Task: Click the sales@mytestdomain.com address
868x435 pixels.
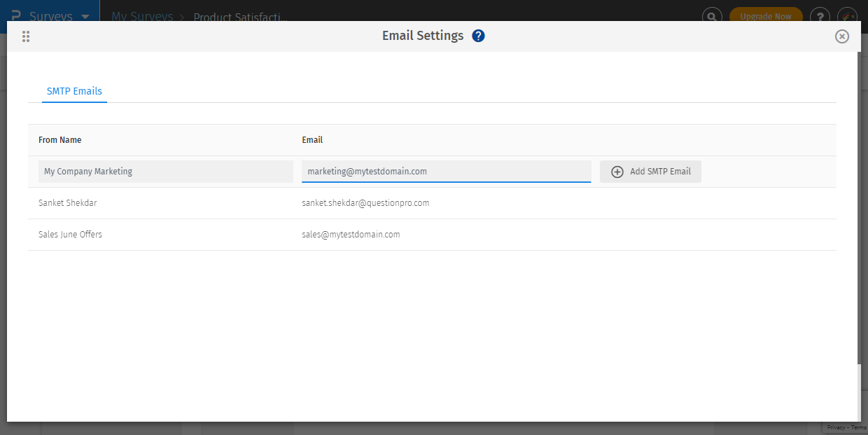Action: [x=351, y=235]
